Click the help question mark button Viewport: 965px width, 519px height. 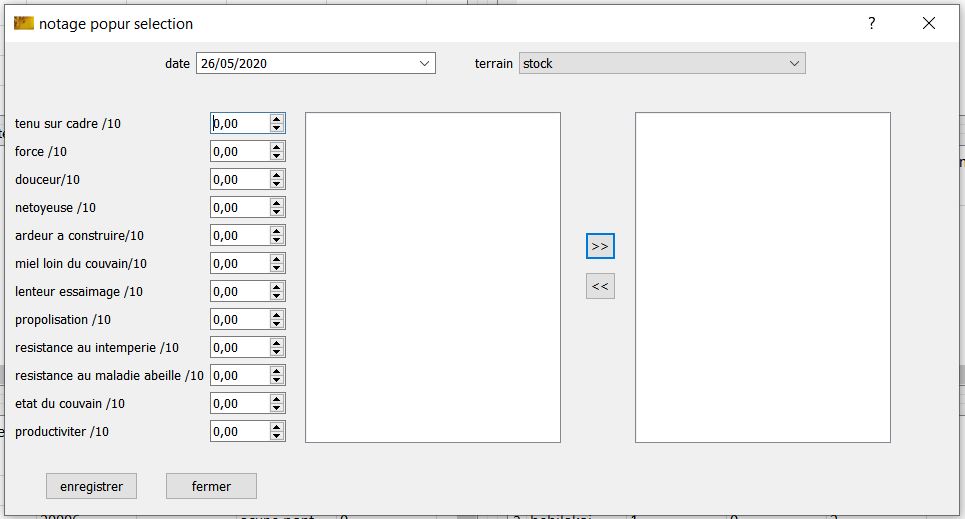click(871, 23)
